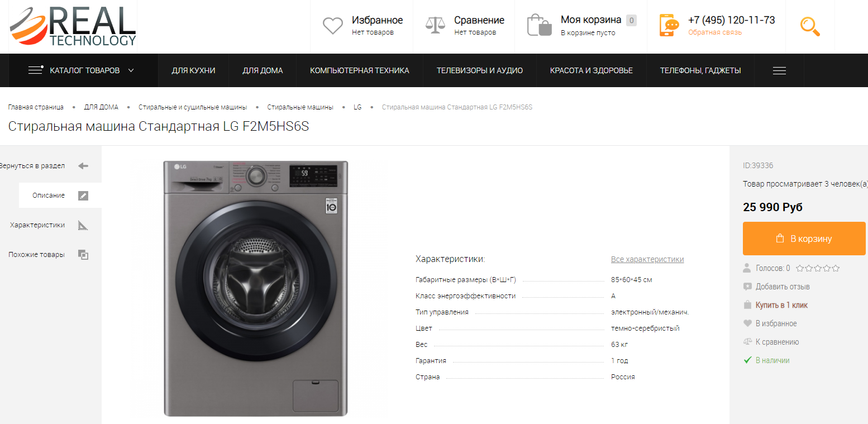Toggle 'К сравнению' for this product
The height and width of the screenshot is (424, 868).
pos(777,342)
